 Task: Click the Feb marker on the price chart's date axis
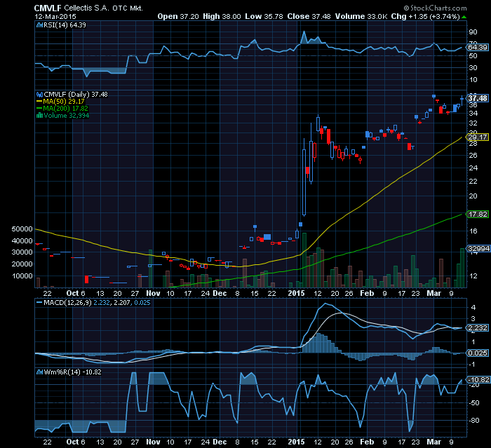tap(367, 293)
